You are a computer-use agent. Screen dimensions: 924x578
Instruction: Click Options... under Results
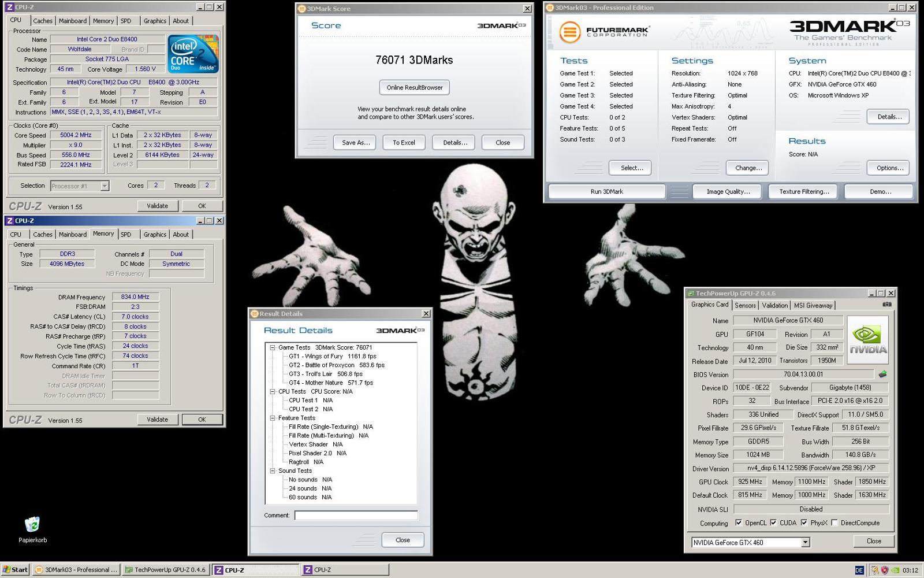pos(889,168)
